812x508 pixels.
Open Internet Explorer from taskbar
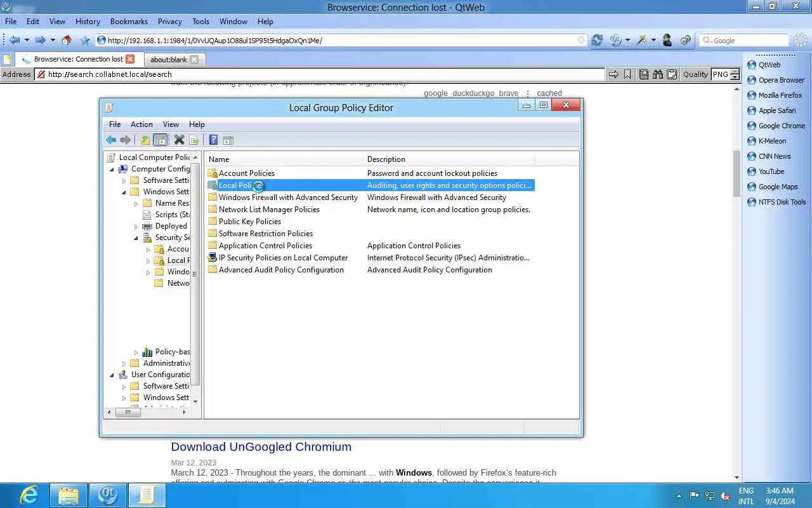coord(29,495)
